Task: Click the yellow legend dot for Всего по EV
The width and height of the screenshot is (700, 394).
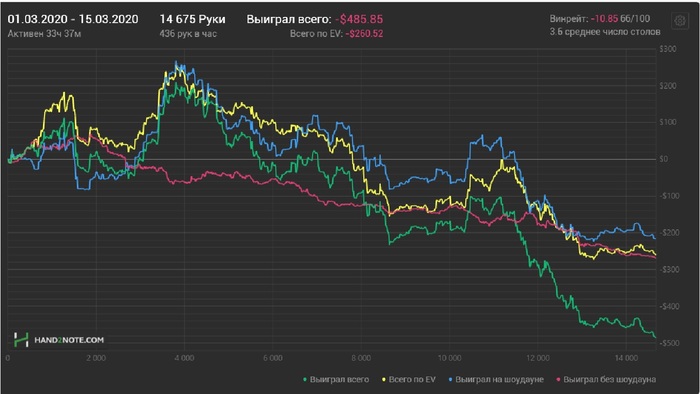Action: (x=383, y=380)
